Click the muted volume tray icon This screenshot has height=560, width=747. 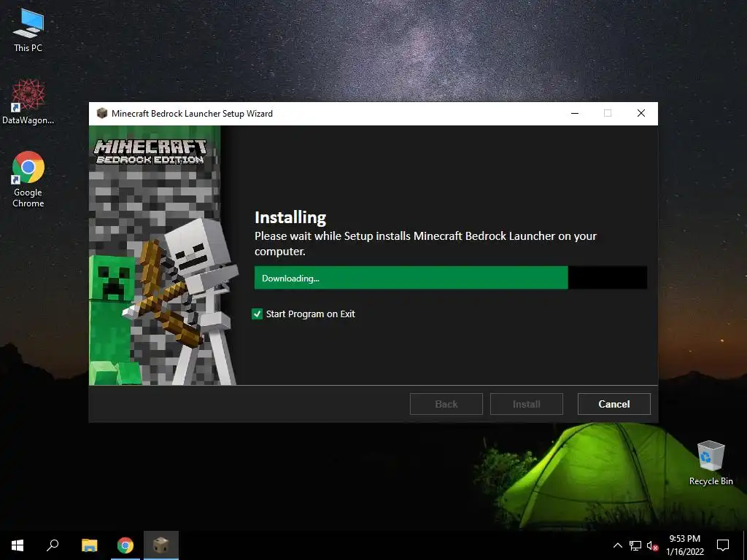tap(652, 545)
